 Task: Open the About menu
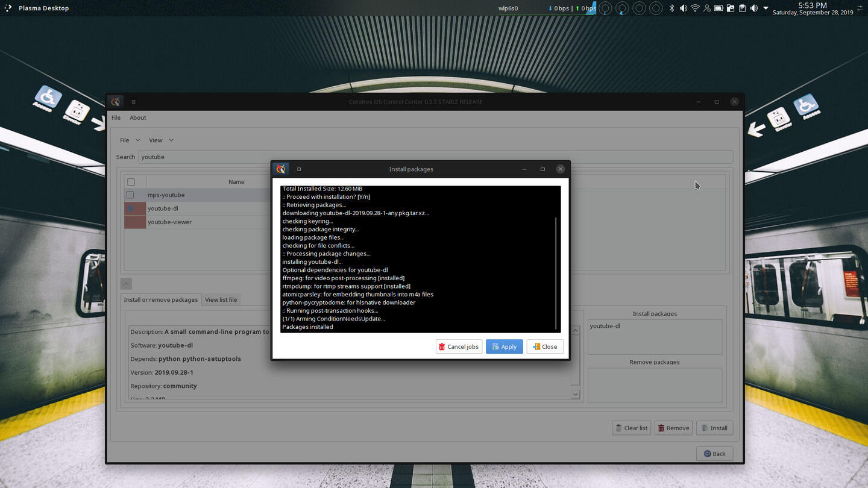138,117
